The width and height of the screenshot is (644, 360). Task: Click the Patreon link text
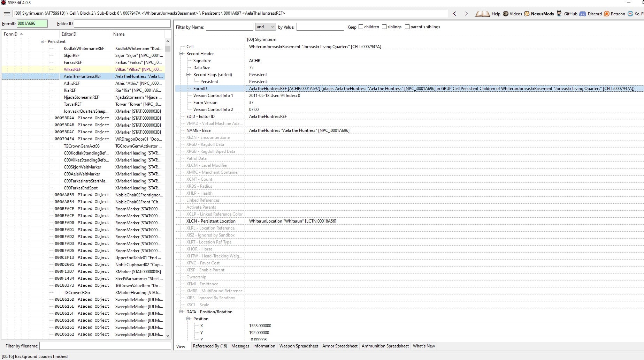(618, 14)
